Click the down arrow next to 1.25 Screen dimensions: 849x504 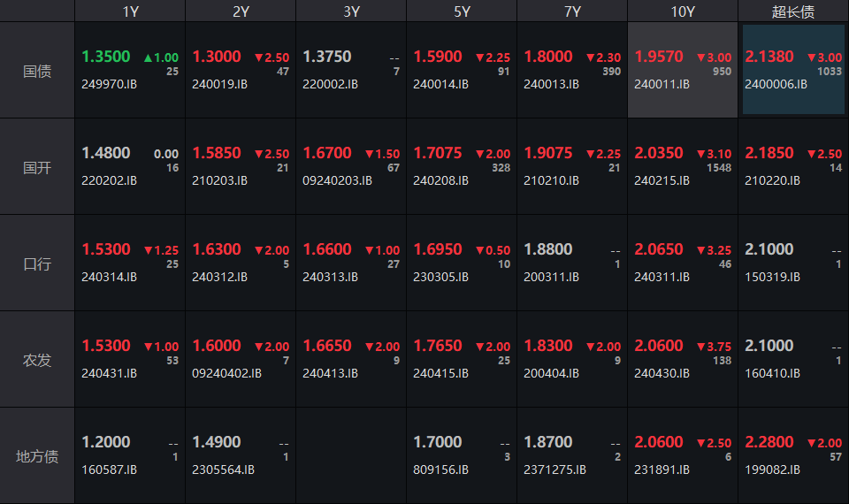coord(149,250)
